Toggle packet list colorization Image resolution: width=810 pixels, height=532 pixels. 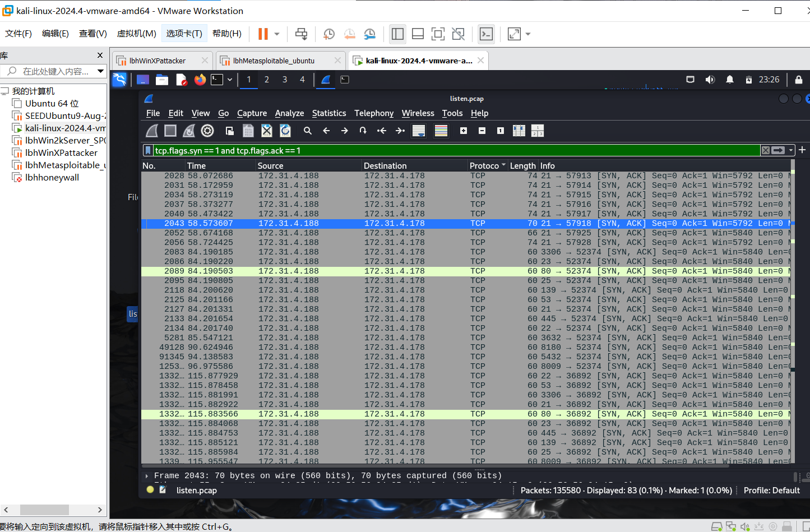441,131
